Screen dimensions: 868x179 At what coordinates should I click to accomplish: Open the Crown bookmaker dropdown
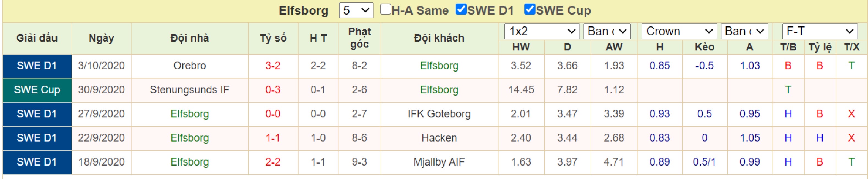pyautogui.click(x=679, y=31)
